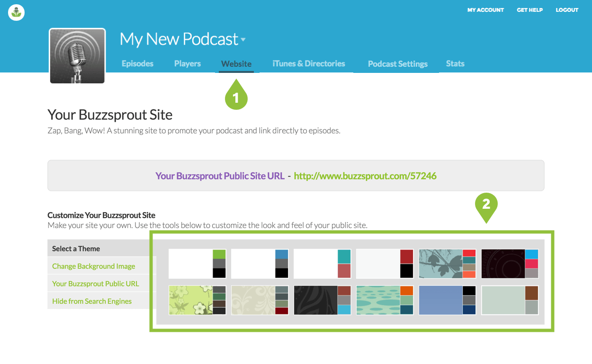Choose the white theme with green accent
This screenshot has width=592, height=364.
(197, 264)
